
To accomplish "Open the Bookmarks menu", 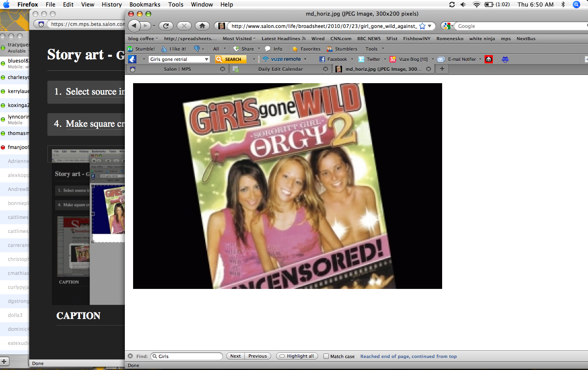I will pyautogui.click(x=145, y=5).
